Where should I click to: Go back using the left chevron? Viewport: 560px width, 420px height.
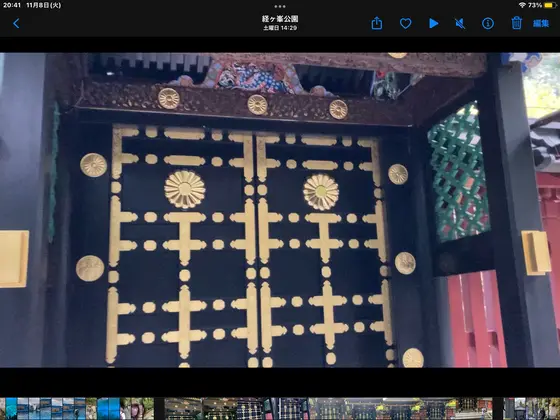click(x=16, y=24)
